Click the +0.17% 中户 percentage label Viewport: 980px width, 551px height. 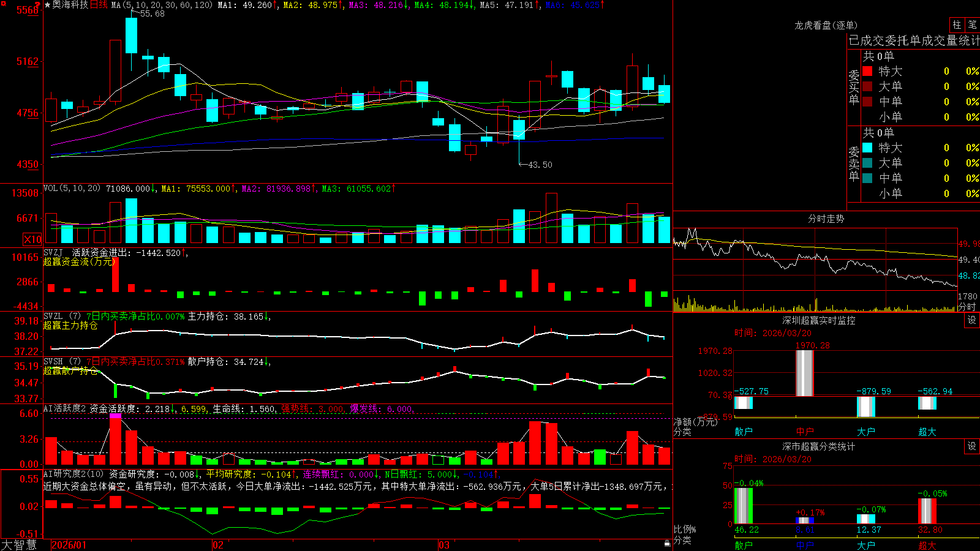tap(810, 512)
